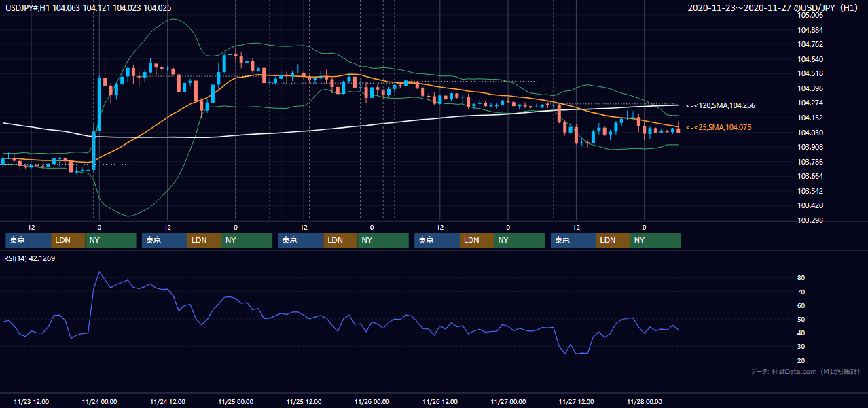
Task: Click RSI scale value 40
Action: (x=801, y=333)
